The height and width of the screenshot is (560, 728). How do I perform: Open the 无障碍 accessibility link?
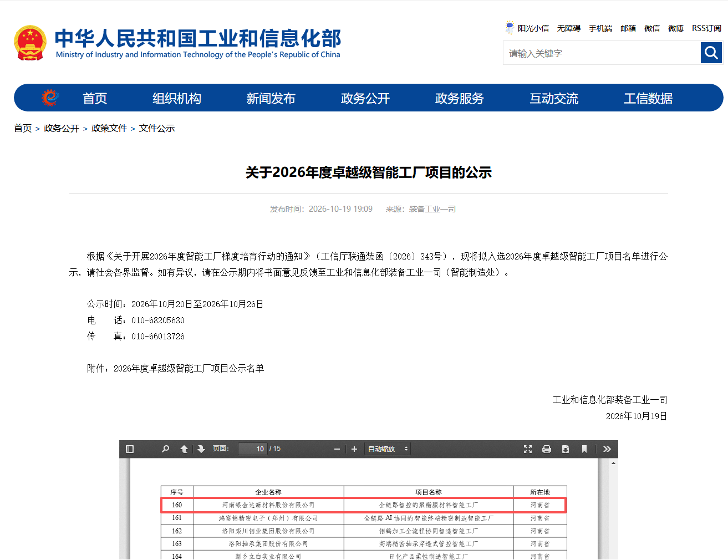pyautogui.click(x=569, y=28)
